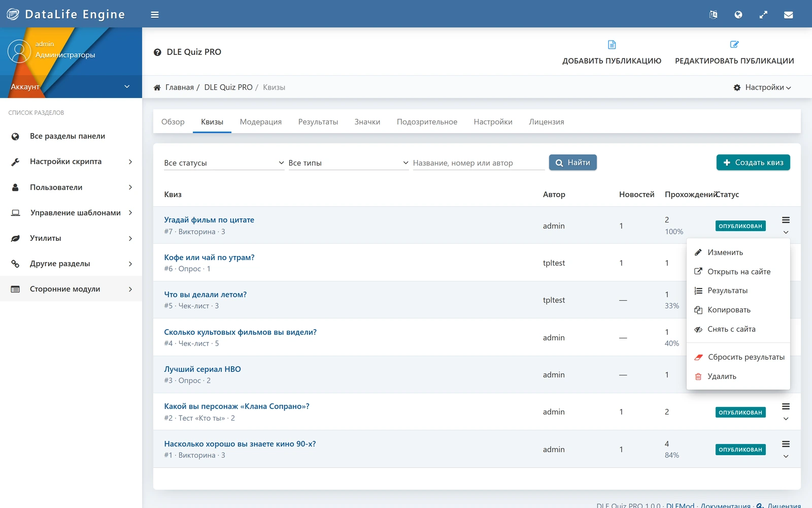Screen dimensions: 812x508
Task: Click the home icon in the breadcrumb
Action: pos(157,87)
